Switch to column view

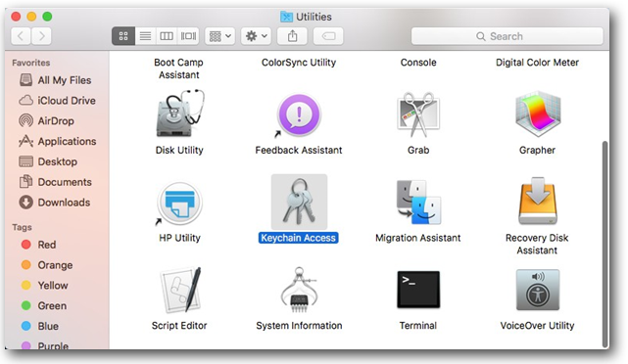167,36
